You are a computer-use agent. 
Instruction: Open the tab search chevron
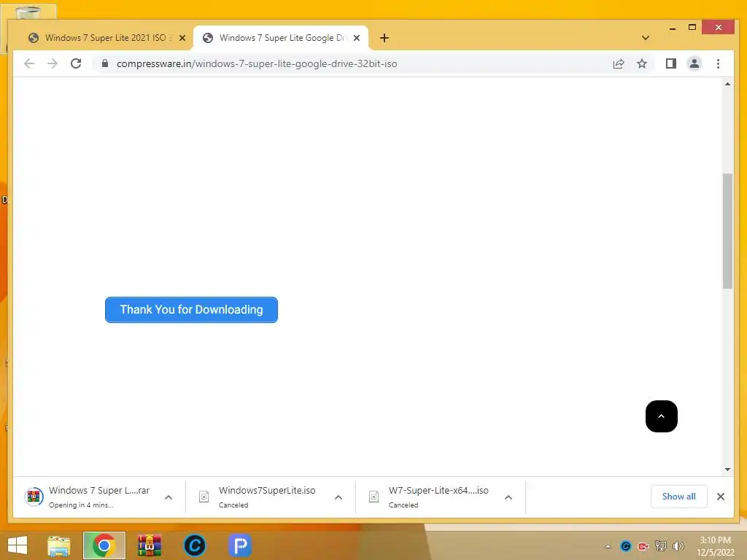(x=646, y=38)
